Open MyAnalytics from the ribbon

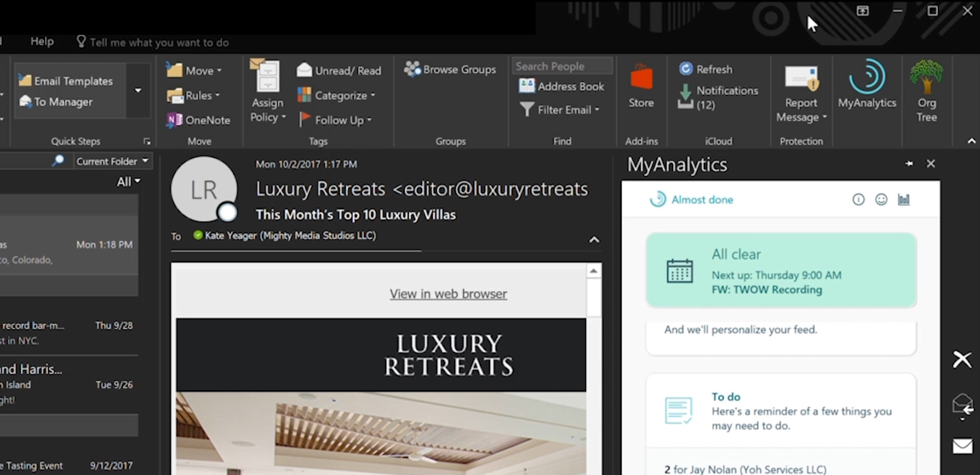(867, 84)
